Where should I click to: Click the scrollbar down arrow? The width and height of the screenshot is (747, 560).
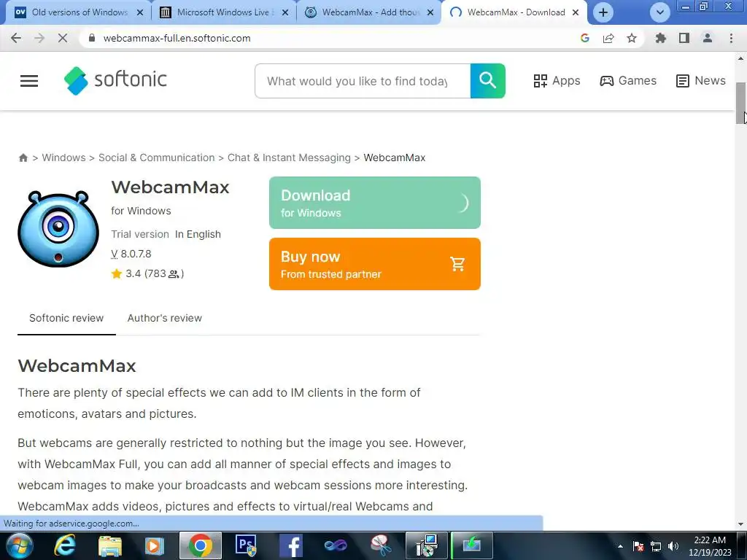coord(741,524)
